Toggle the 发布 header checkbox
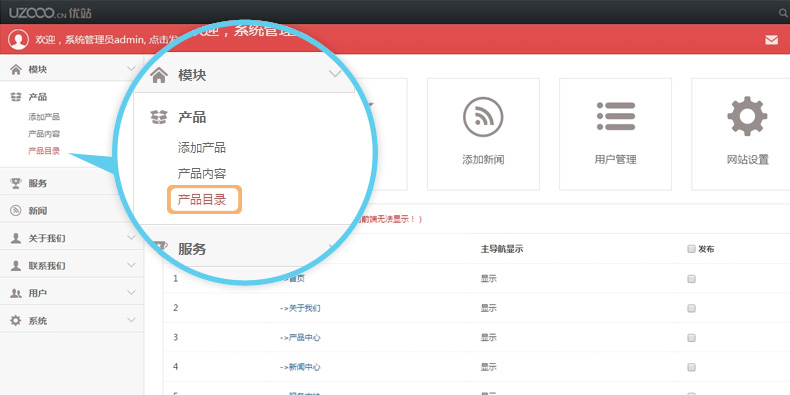Image resolution: width=790 pixels, height=395 pixels. click(x=691, y=249)
